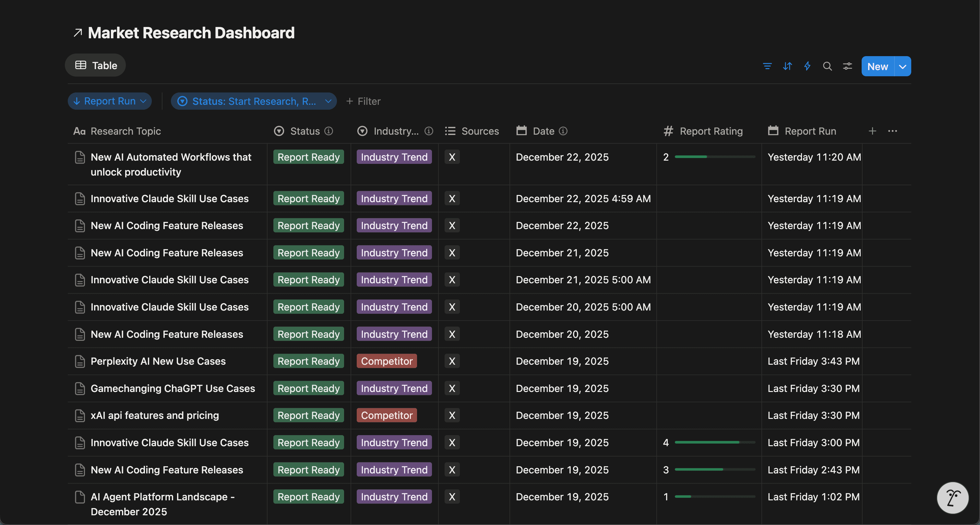Image resolution: width=980 pixels, height=525 pixels.
Task: Select the Competitor tag on xAI api row
Action: 386,415
